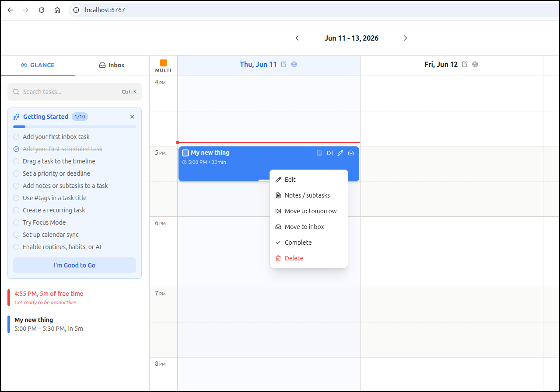This screenshot has height=392, width=560.
Task: Check 'Try Focus Mode' item
Action: click(x=16, y=222)
